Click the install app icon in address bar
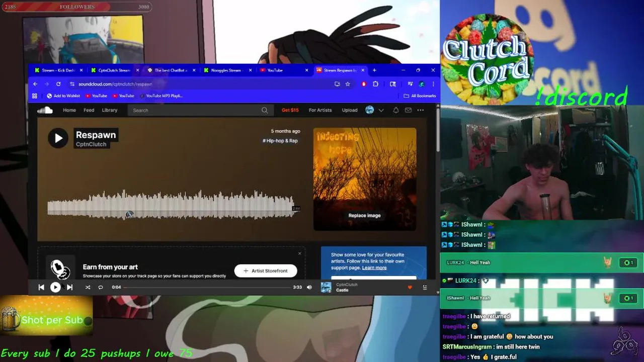 337,84
